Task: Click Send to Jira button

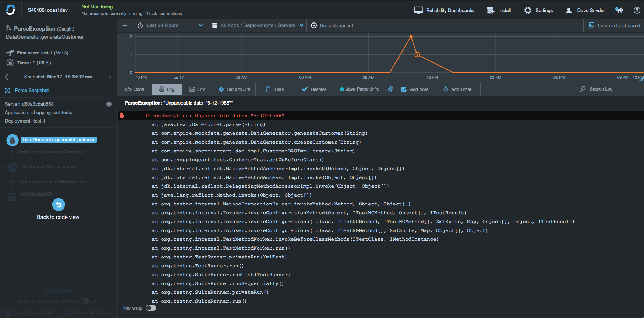Action: point(234,89)
